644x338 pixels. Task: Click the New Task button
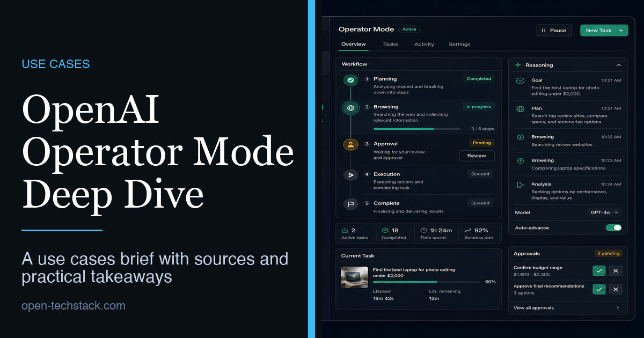point(604,30)
